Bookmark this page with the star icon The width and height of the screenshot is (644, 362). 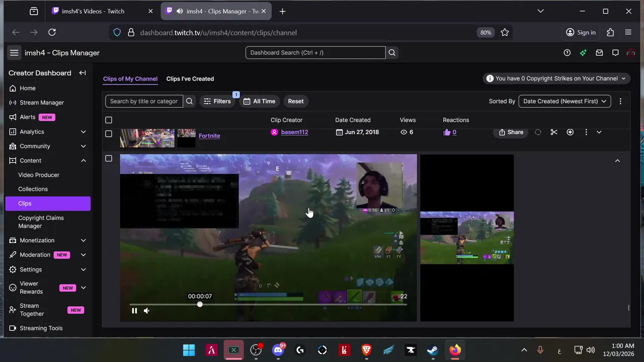505,32
